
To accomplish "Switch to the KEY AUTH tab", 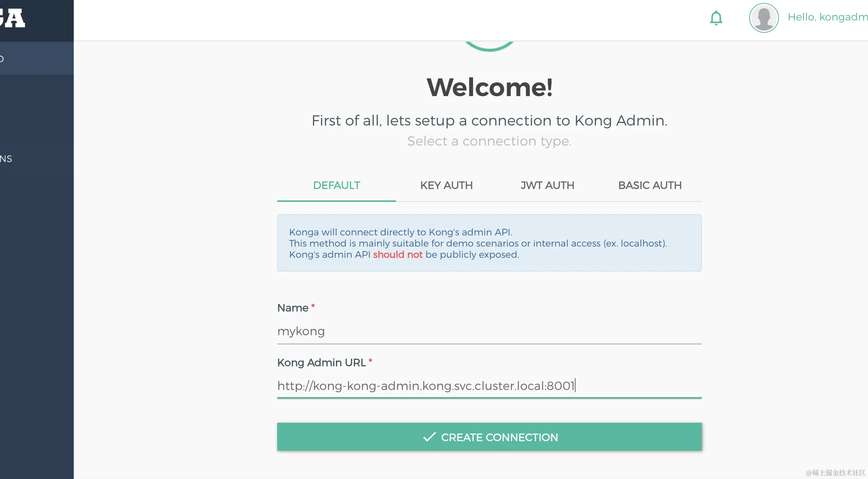I will 446,185.
